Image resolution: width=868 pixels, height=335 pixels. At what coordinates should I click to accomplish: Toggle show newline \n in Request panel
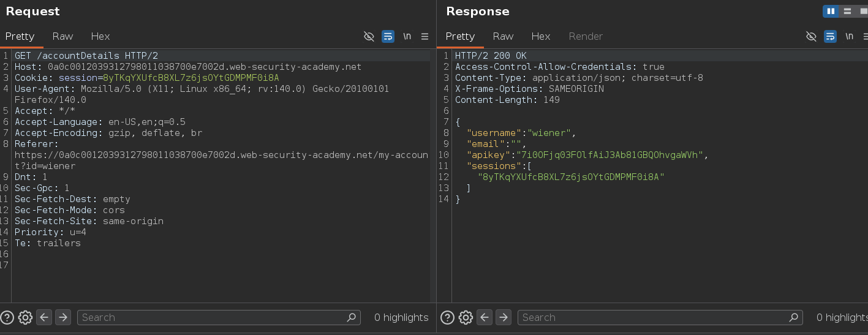pyautogui.click(x=407, y=37)
